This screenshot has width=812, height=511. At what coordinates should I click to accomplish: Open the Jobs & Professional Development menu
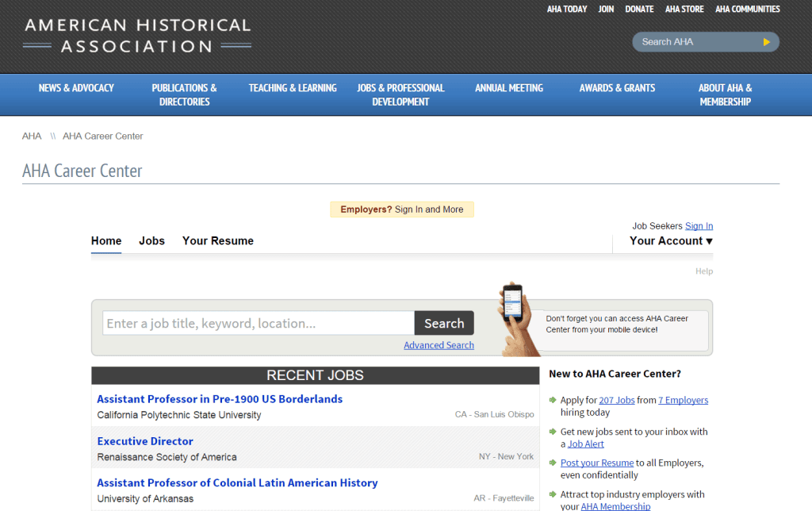(x=400, y=94)
